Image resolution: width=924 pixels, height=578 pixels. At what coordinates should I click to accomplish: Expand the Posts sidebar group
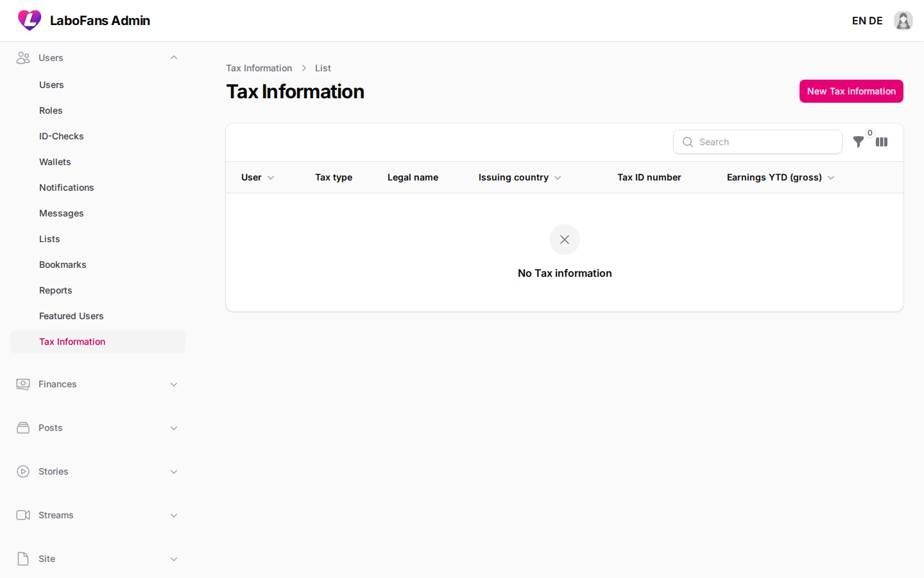click(174, 428)
